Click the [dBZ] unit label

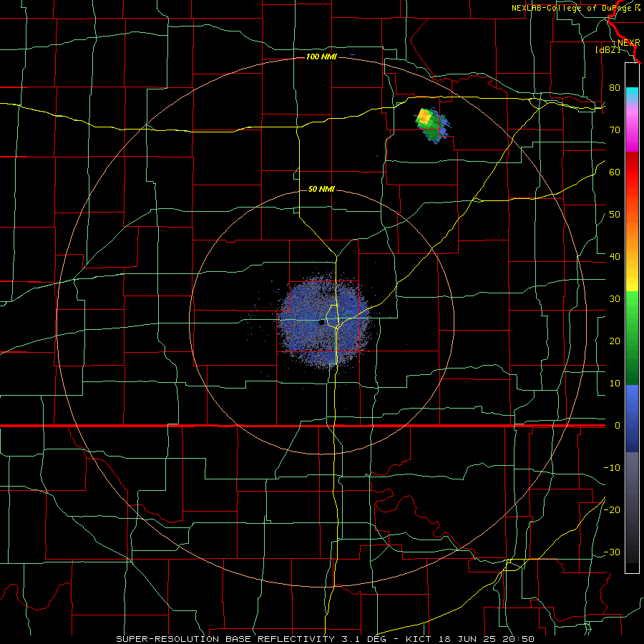point(608,49)
